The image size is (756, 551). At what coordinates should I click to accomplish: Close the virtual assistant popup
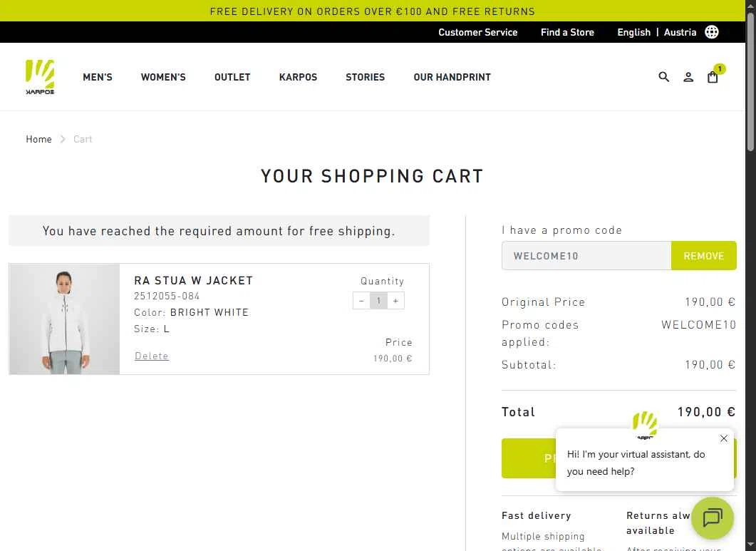point(723,438)
